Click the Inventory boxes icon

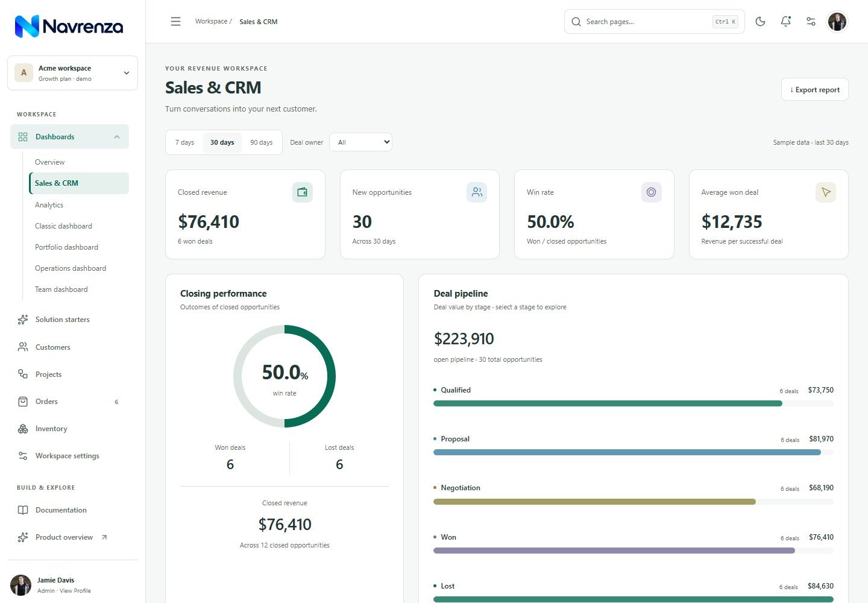[23, 429]
